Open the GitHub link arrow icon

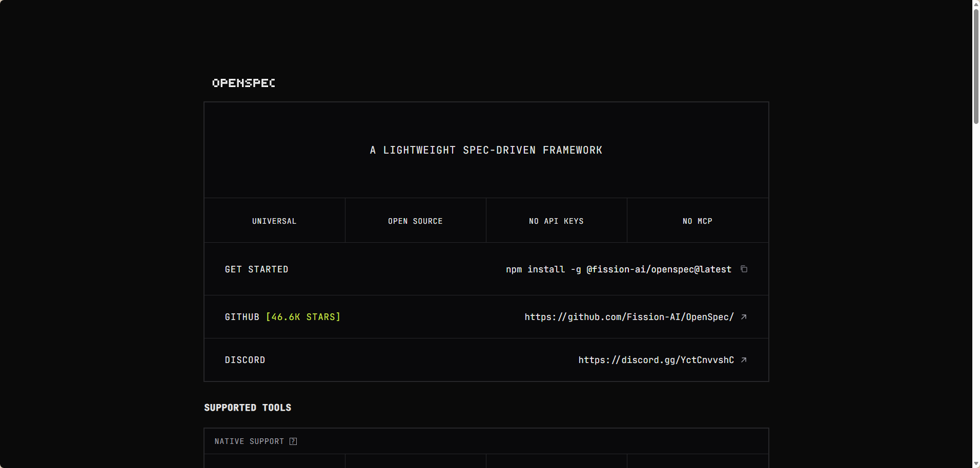click(x=744, y=317)
